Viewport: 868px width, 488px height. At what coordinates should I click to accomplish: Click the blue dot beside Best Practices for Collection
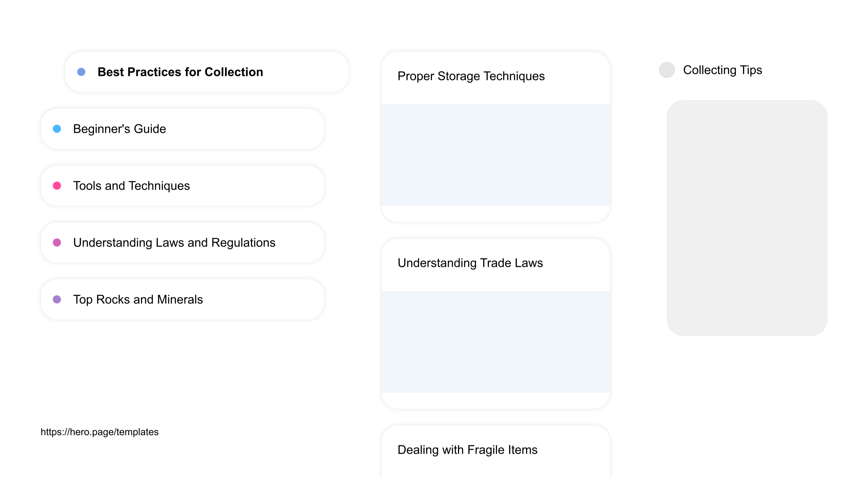coord(81,72)
